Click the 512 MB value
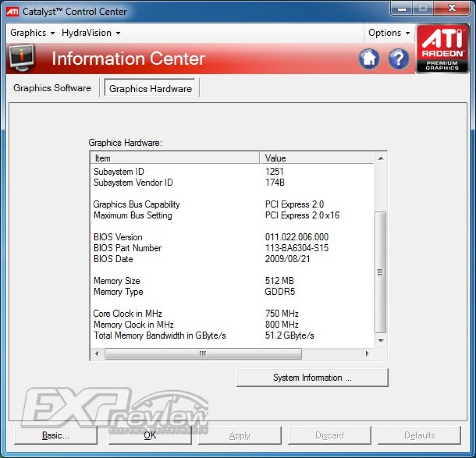 [279, 281]
